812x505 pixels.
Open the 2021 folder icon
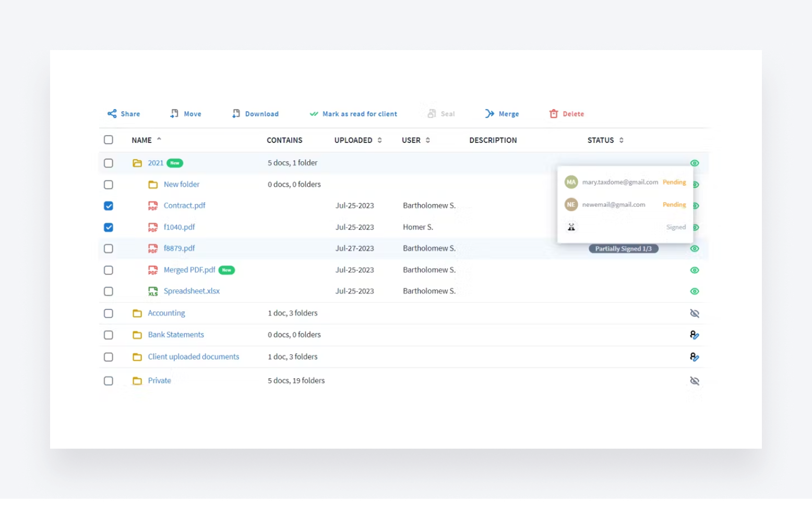[x=137, y=163]
